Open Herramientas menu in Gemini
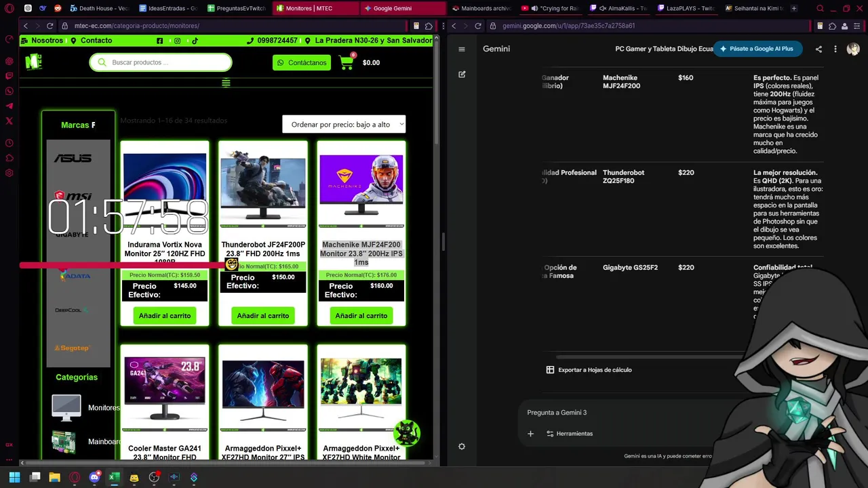Image resolution: width=868 pixels, height=488 pixels. pos(570,434)
